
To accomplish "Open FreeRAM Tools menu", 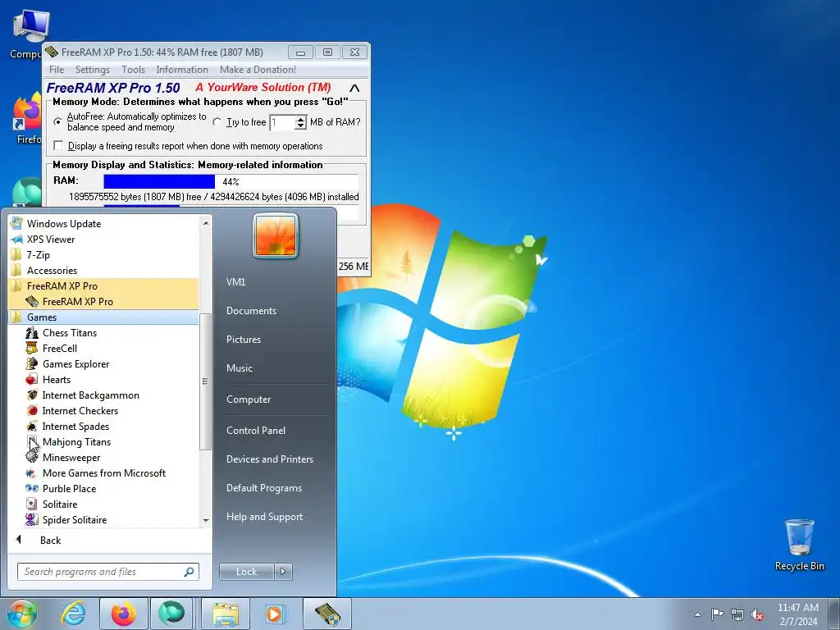I will click(x=133, y=70).
